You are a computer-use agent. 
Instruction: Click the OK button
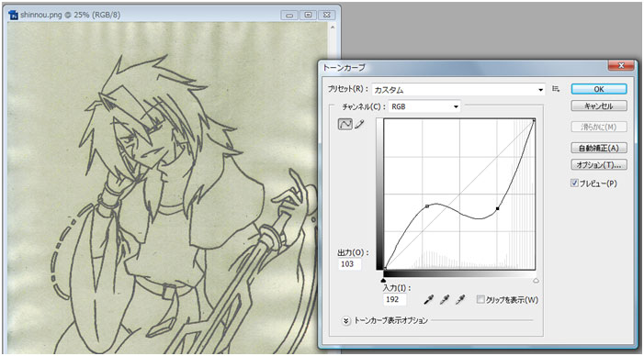click(599, 89)
